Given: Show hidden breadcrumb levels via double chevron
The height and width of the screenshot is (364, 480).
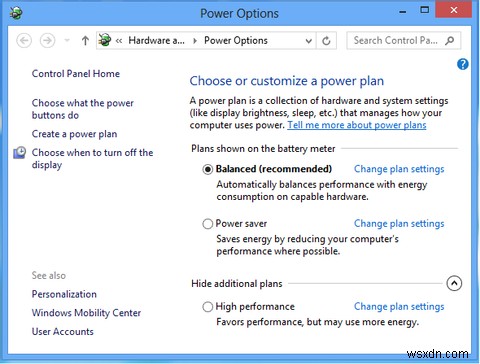Looking at the screenshot, I should click(119, 41).
